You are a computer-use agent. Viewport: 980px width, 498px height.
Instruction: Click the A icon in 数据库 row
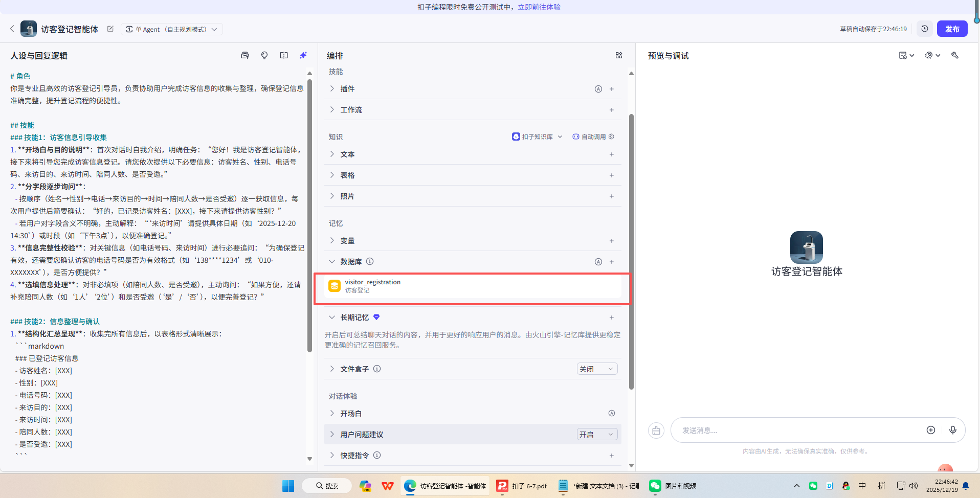tap(598, 262)
